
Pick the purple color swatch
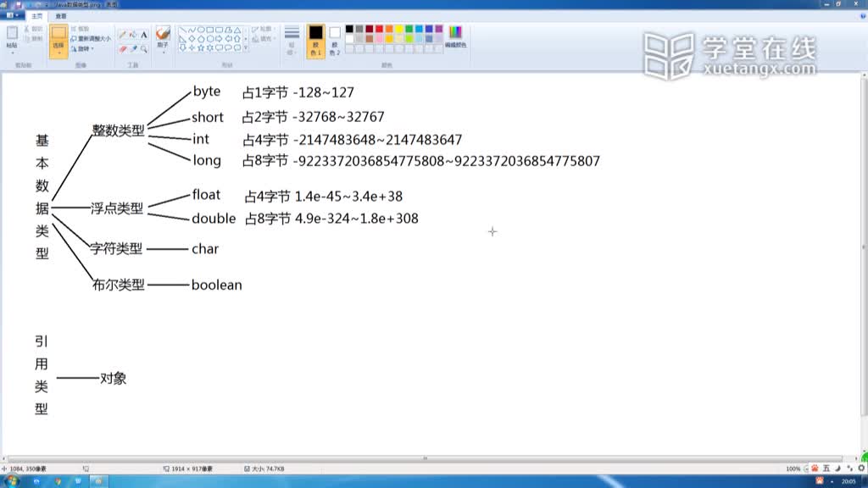[439, 29]
